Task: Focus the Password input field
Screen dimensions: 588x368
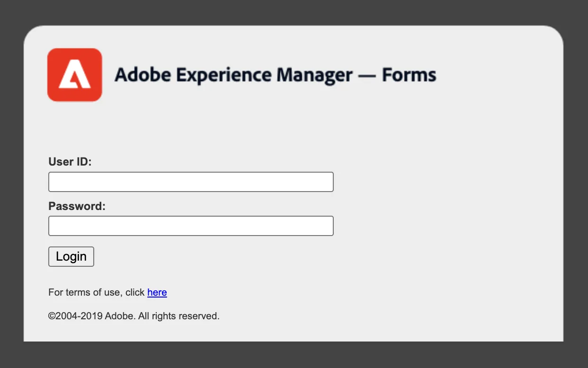Action: (191, 226)
